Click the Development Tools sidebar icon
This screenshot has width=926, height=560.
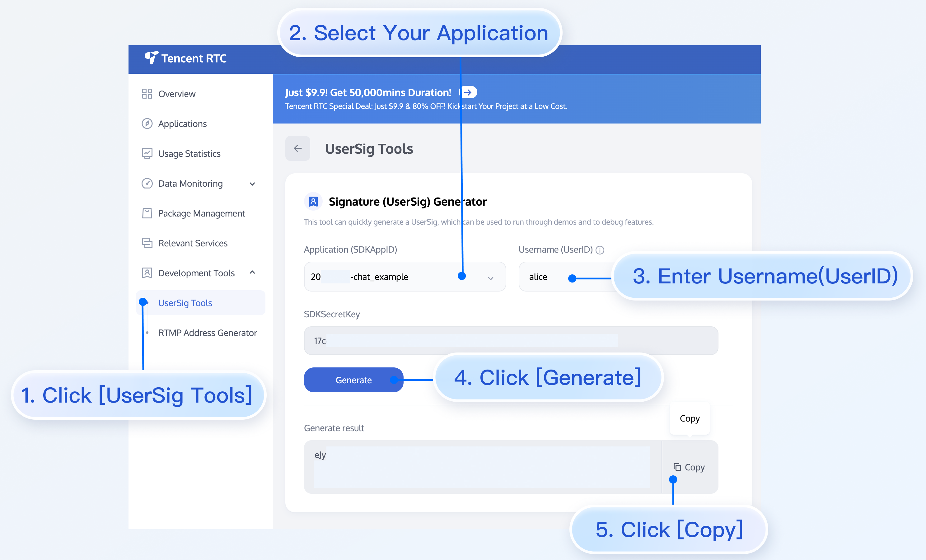[x=147, y=273]
